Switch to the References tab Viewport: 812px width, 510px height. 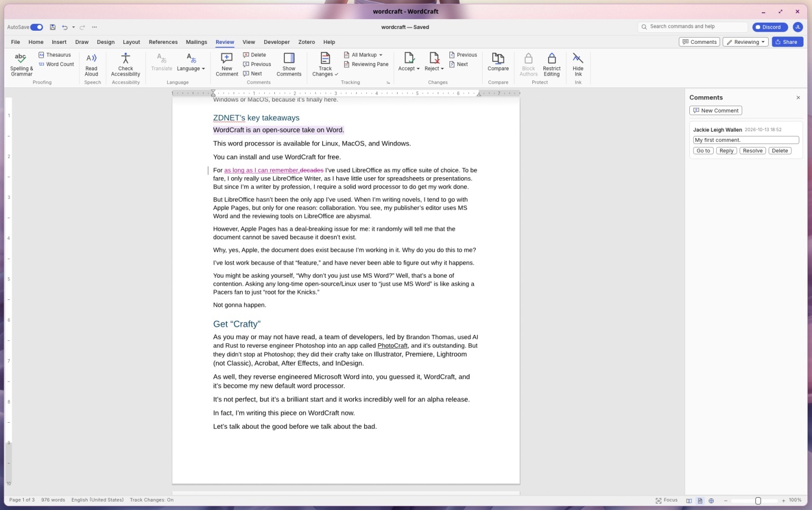coord(163,42)
